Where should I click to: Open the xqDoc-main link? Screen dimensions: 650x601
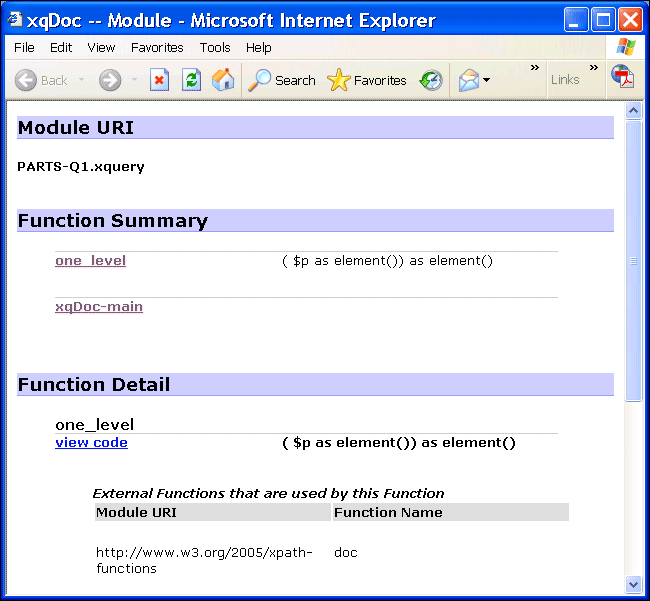[99, 307]
